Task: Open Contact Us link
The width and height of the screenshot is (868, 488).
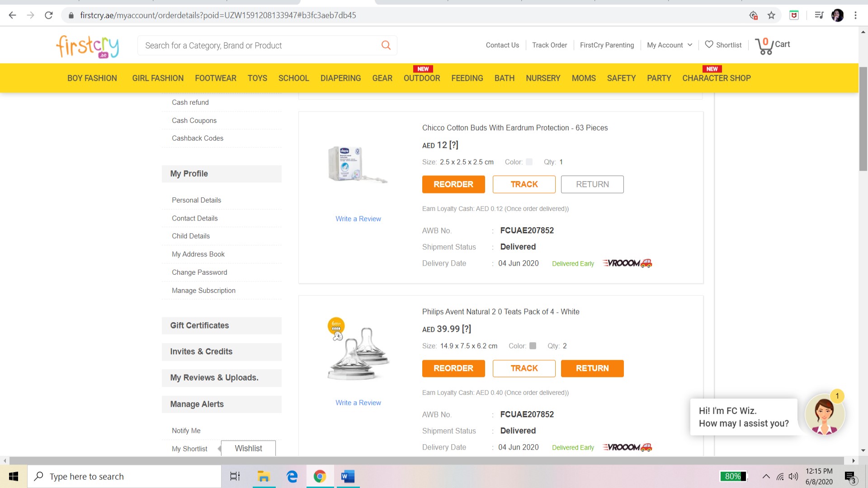Action: coord(502,45)
